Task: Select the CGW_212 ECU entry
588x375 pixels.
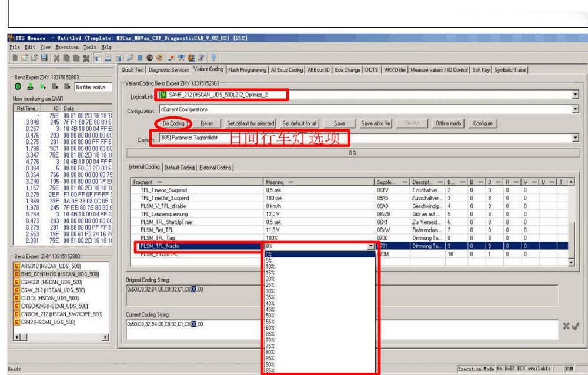Action: [x=53, y=290]
